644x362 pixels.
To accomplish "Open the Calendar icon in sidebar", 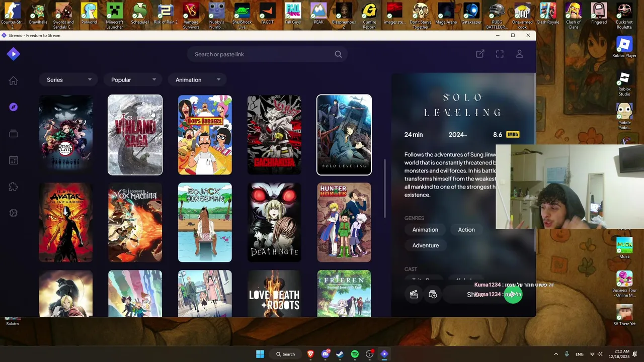I will pyautogui.click(x=14, y=160).
